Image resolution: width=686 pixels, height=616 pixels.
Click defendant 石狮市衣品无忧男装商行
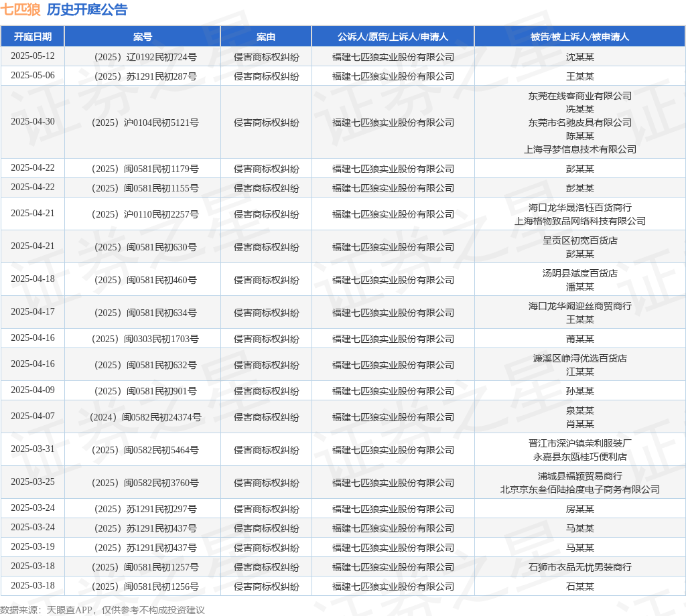pos(580,568)
